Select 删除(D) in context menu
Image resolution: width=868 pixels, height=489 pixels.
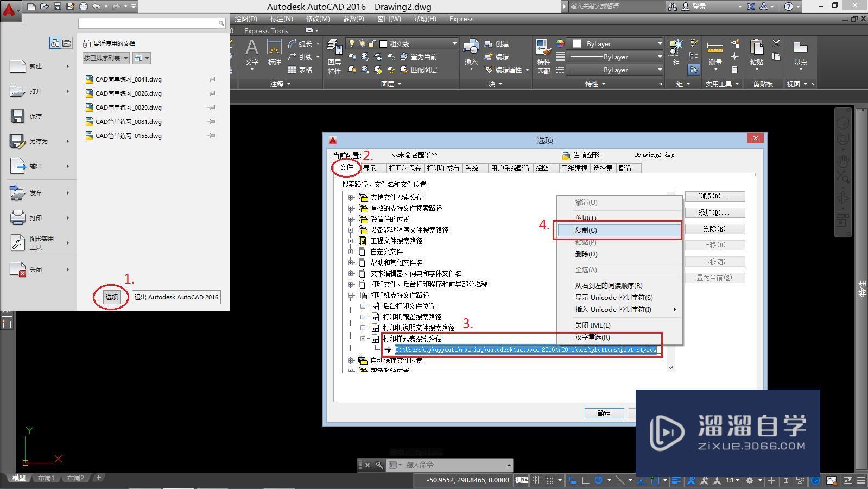[619, 254]
